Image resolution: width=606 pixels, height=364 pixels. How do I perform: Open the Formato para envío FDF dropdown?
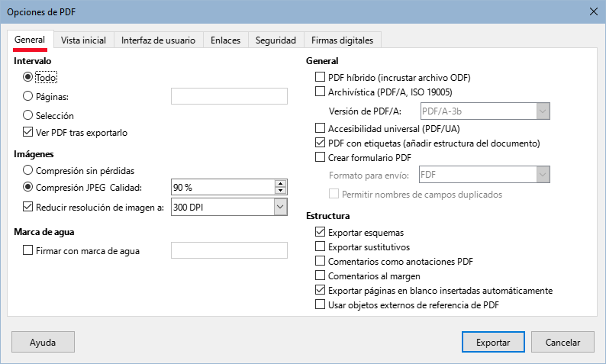click(484, 175)
